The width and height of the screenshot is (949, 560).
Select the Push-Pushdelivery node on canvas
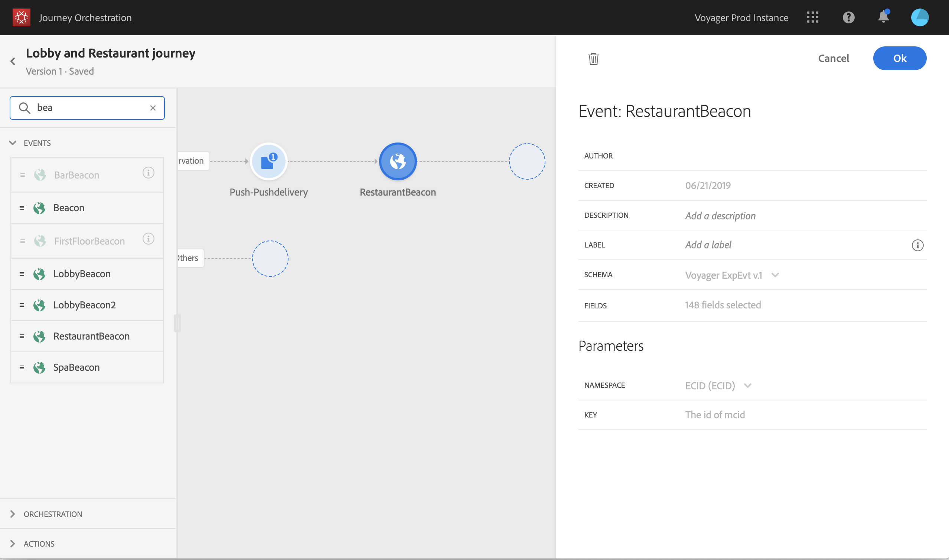coord(268,161)
